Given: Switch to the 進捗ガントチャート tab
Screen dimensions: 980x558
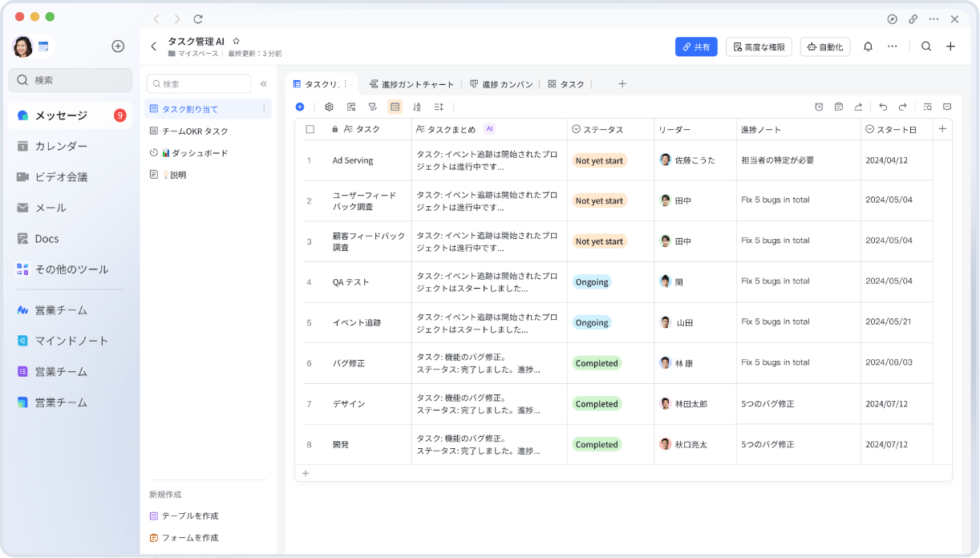Looking at the screenshot, I should click(411, 84).
